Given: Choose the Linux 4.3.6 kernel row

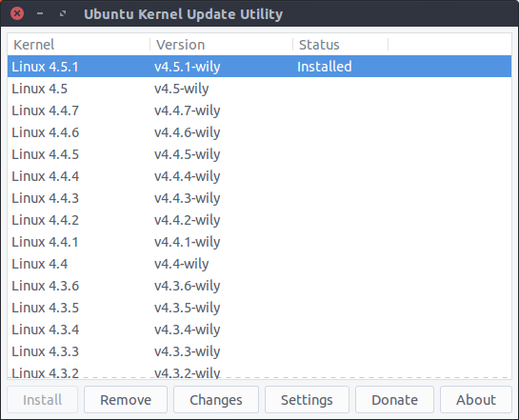Looking at the screenshot, I should click(259, 286).
